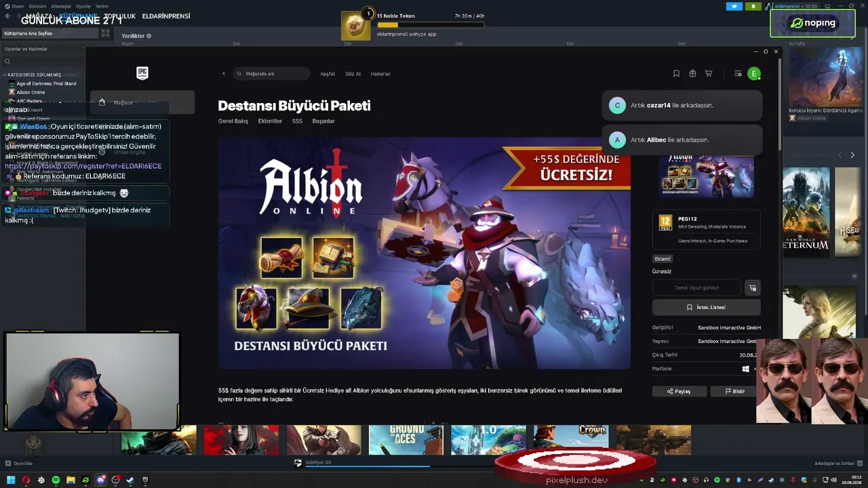868x488 pixels.
Task: Dismiss cazar14 friend notification
Action: click(x=682, y=106)
